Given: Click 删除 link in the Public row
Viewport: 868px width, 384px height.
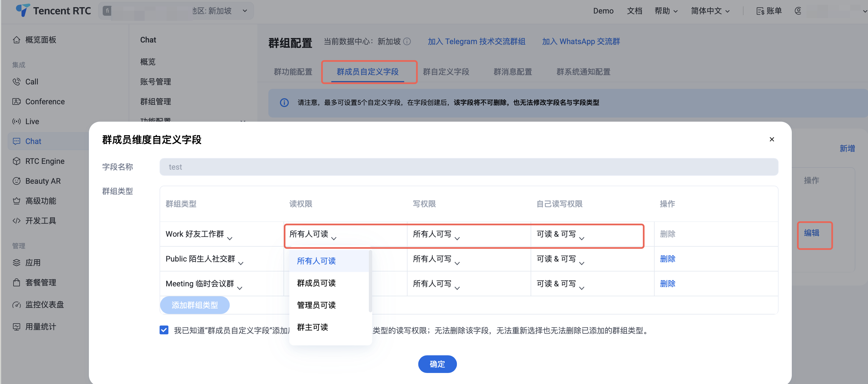Looking at the screenshot, I should (x=667, y=259).
